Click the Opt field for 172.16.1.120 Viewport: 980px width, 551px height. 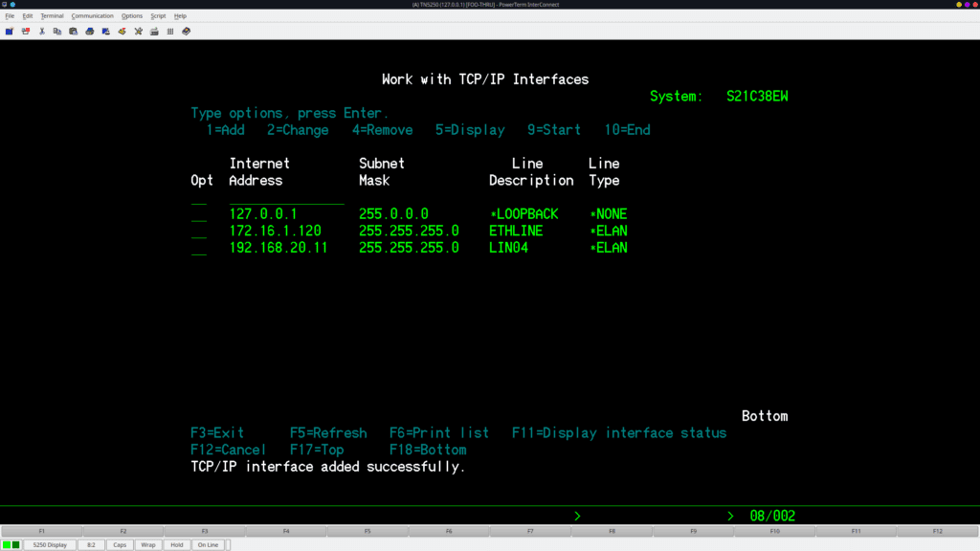pos(199,231)
